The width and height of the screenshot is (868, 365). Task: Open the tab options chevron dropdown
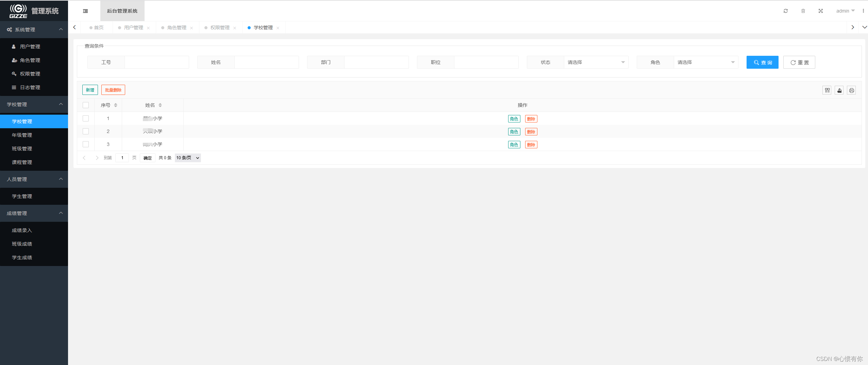tap(864, 27)
